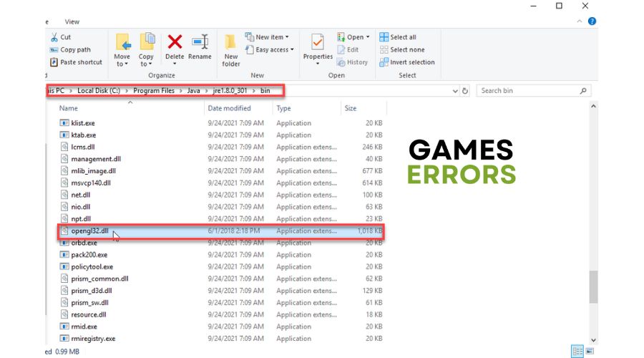Viewport: 644px width, 358px height.
Task: Expand the Open button dropdown
Action: [x=368, y=37]
